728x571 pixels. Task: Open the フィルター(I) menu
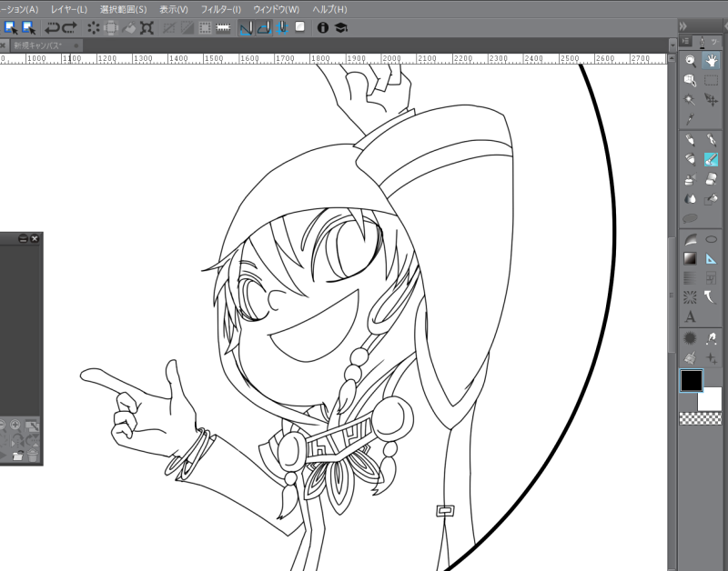pos(221,9)
